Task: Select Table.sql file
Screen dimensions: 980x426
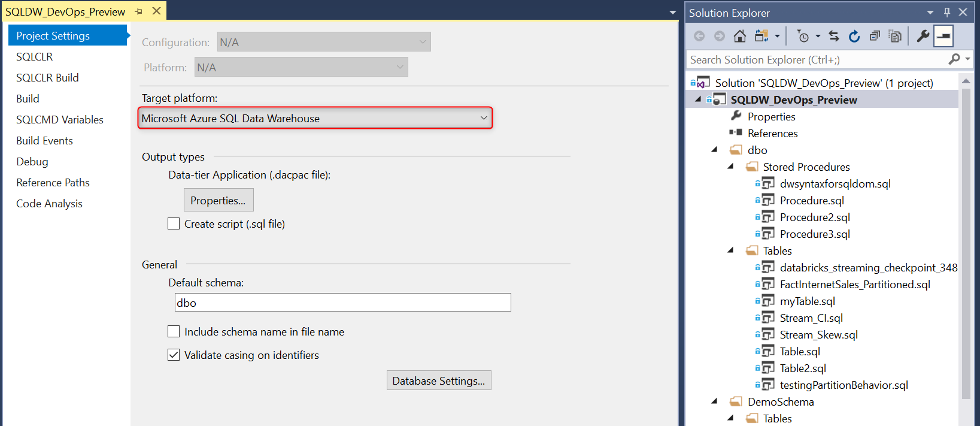Action: coord(800,351)
